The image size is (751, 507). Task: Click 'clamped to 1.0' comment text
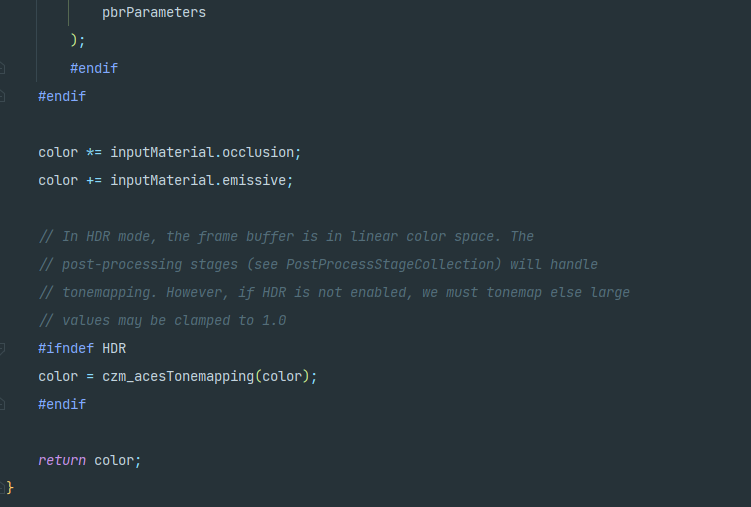(230, 320)
